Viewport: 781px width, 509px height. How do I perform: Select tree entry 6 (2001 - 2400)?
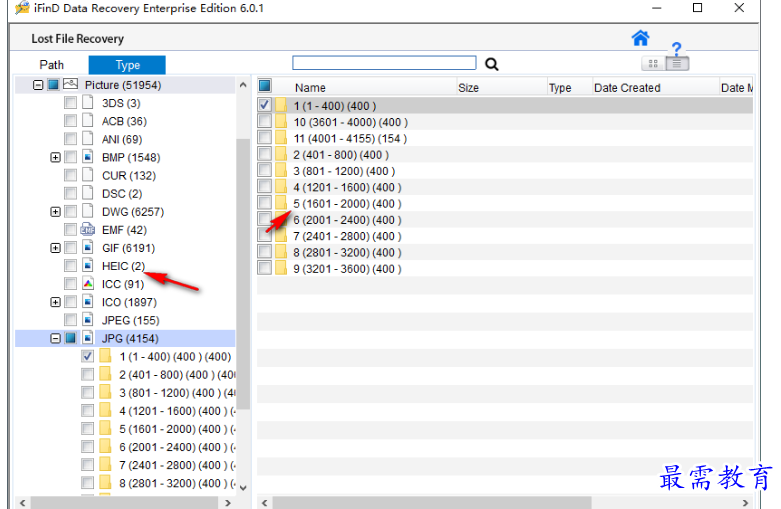tap(177, 447)
